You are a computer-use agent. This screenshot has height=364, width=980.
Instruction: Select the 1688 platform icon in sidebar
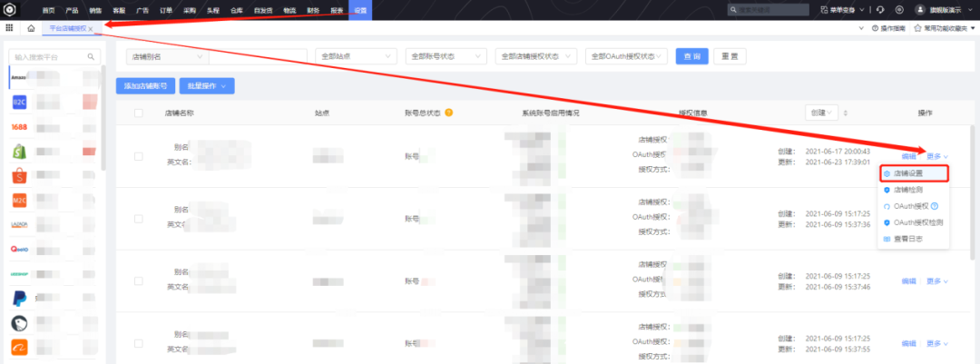pos(21,126)
